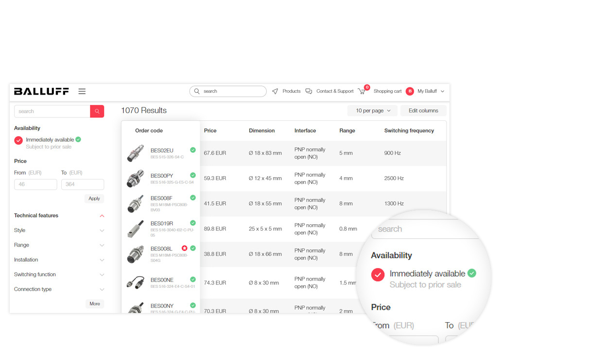Image resolution: width=606 pixels, height=364 pixels.
Task: Click the red sidebar search button
Action: coord(97,111)
